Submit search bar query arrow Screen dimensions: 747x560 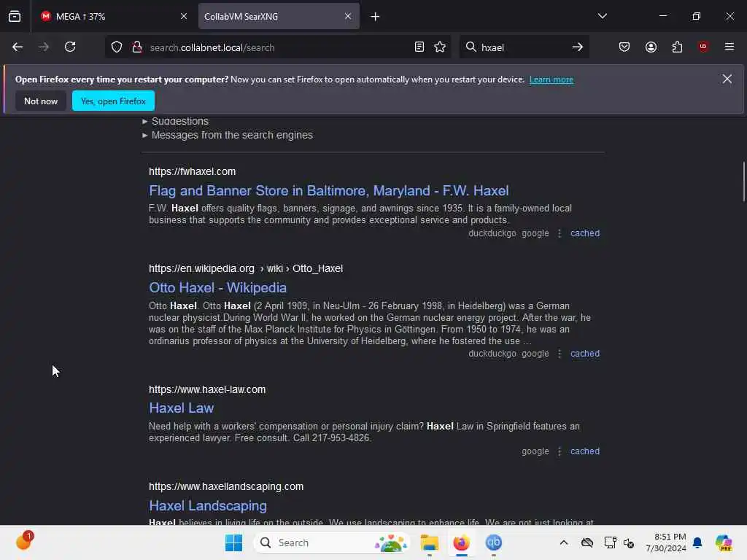tap(578, 47)
